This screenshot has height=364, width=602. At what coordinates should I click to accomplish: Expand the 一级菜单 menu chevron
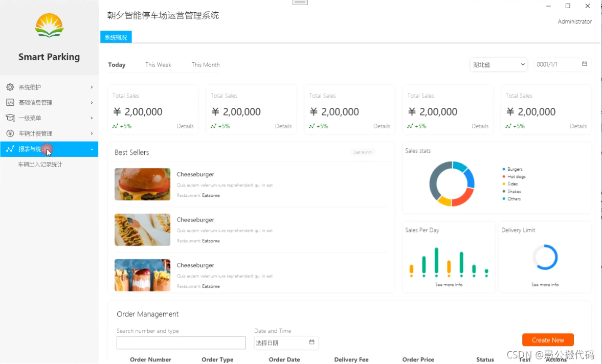92,118
